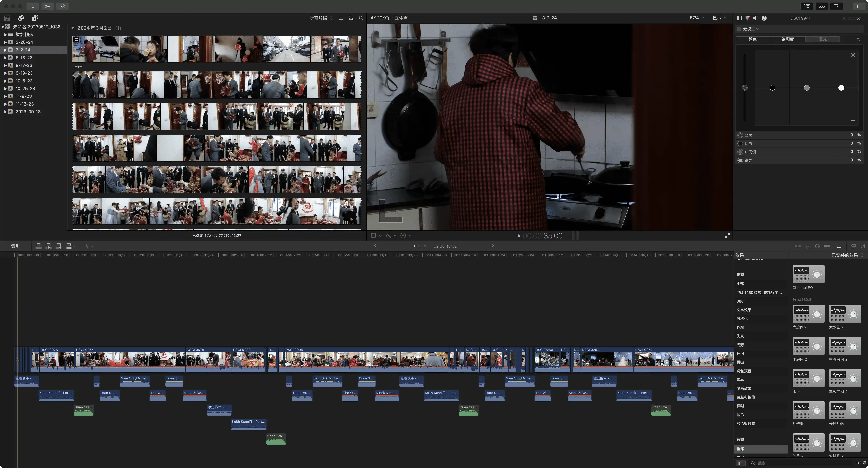Select the 模糊 blur effects category
Viewport: 868px width, 468px height.
pos(740,406)
